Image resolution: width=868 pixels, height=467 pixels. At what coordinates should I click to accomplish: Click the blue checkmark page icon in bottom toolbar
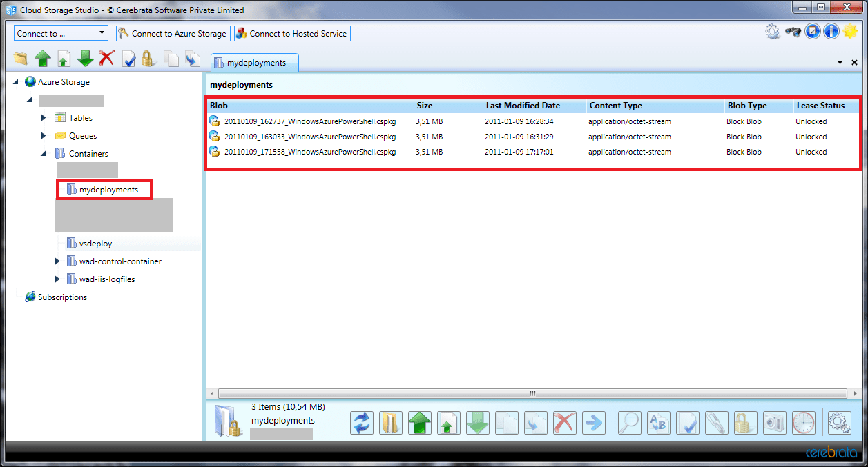(x=687, y=422)
